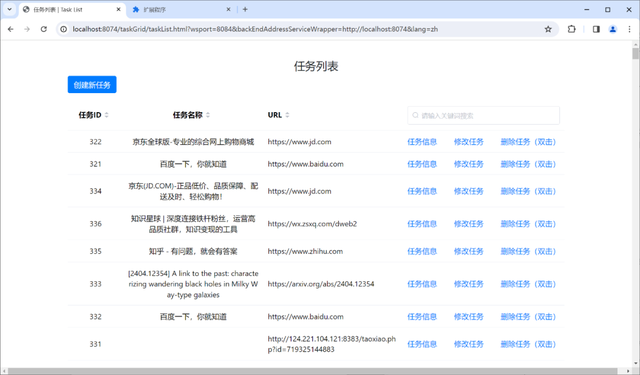The width and height of the screenshot is (640, 375).
Task: Switch to the 扩展程序 tab
Action: (x=182, y=9)
